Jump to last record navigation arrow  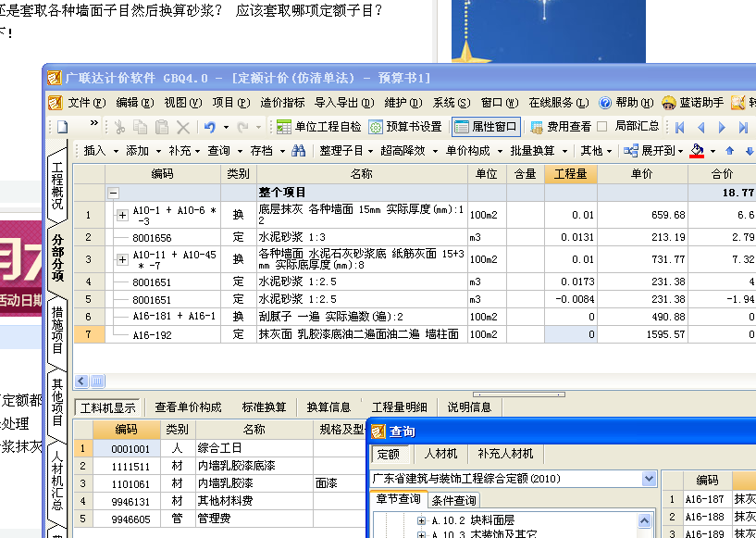click(x=743, y=128)
